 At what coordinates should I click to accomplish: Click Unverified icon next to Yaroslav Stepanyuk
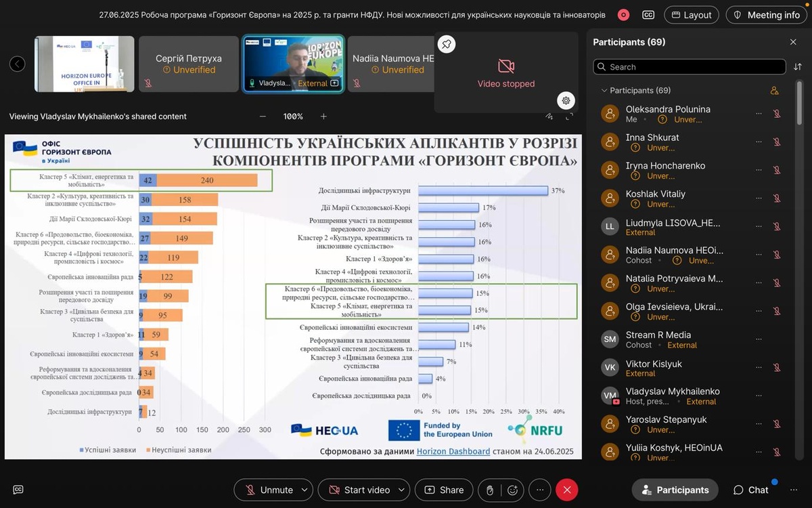[x=635, y=429]
